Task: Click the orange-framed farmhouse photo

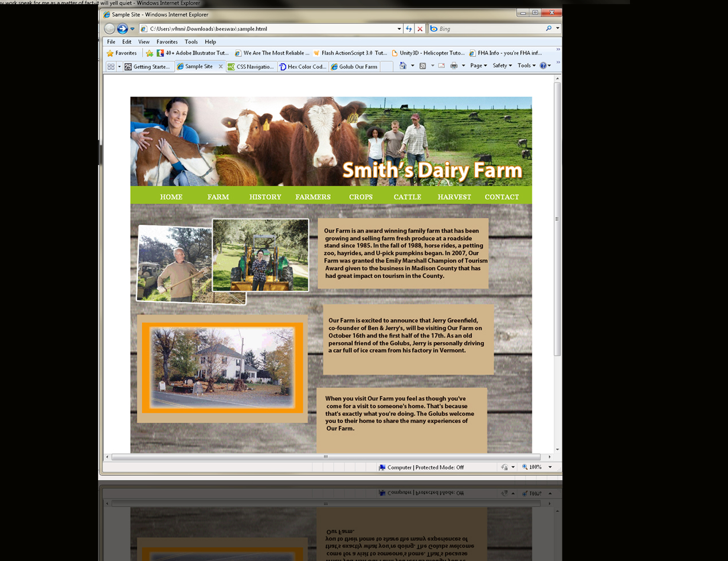Action: point(222,368)
